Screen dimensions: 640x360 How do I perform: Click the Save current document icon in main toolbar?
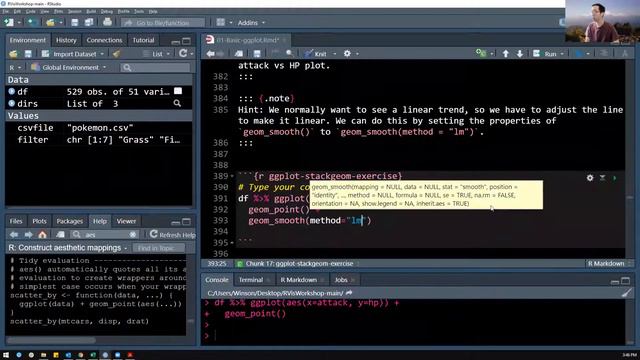click(x=75, y=22)
